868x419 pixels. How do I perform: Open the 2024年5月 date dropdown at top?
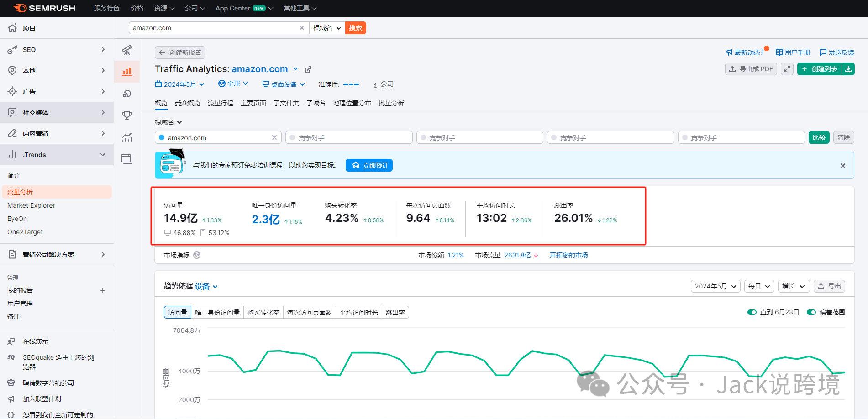[180, 84]
